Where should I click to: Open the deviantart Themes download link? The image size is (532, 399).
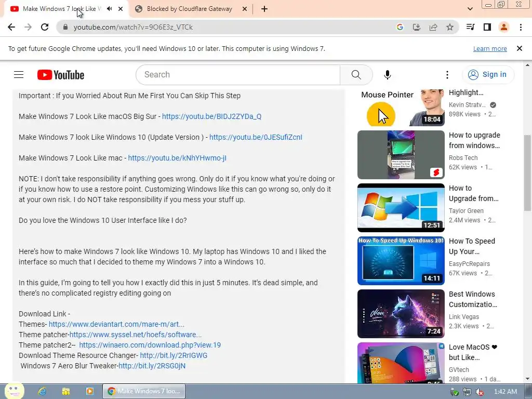(116, 324)
